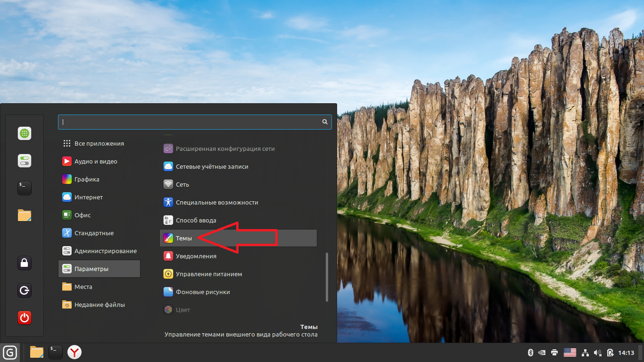Open the Администрирование category

pyautogui.click(x=105, y=251)
